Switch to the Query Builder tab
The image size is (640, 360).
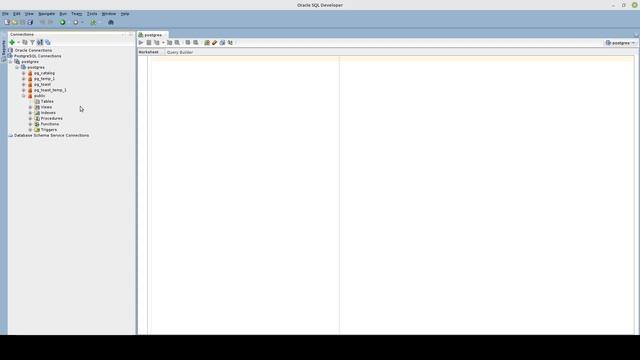point(180,52)
